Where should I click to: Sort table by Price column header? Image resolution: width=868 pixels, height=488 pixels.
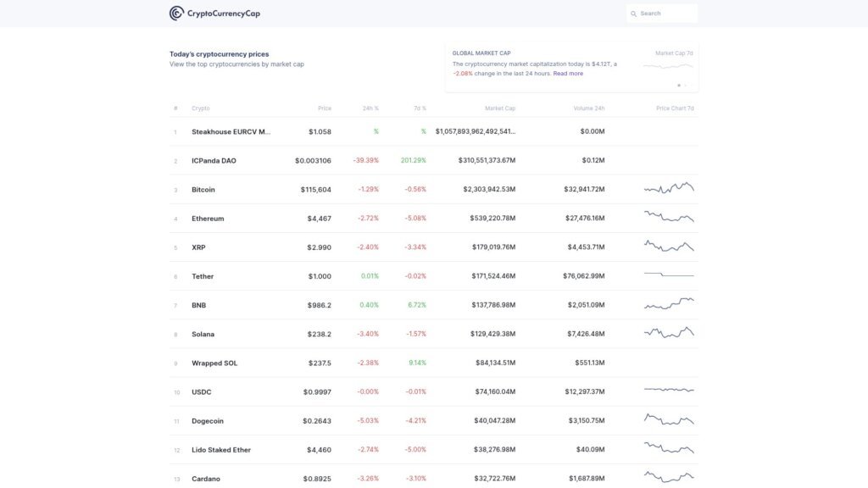point(324,108)
